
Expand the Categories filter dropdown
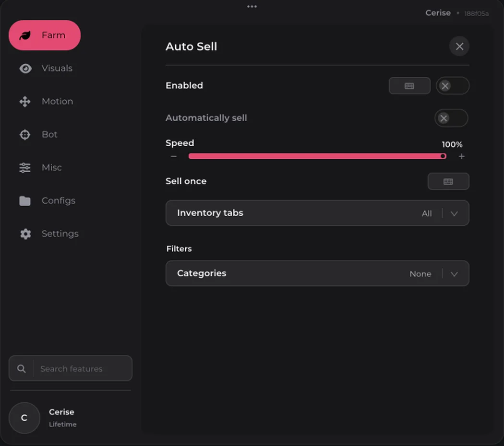317,273
